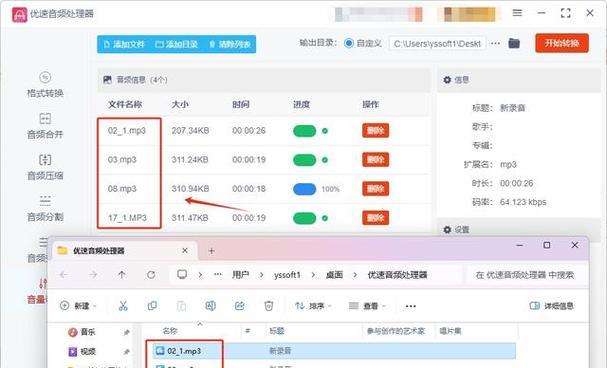Click the Rename icon in Explorer toolbar
Image resolution: width=607 pixels, height=368 pixels.
pyautogui.click(x=211, y=306)
